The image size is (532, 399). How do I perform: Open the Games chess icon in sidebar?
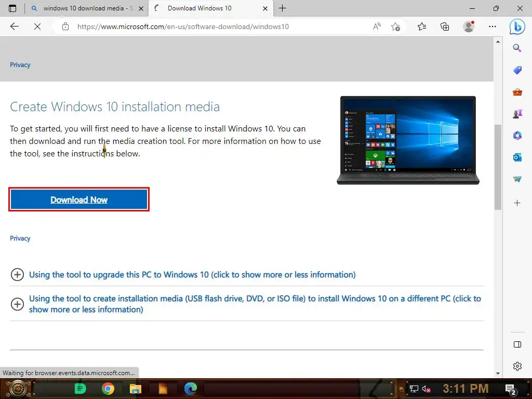tap(517, 114)
